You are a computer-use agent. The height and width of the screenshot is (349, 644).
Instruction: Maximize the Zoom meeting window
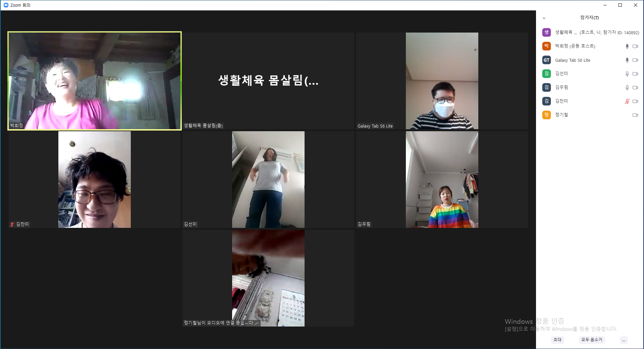pos(620,5)
